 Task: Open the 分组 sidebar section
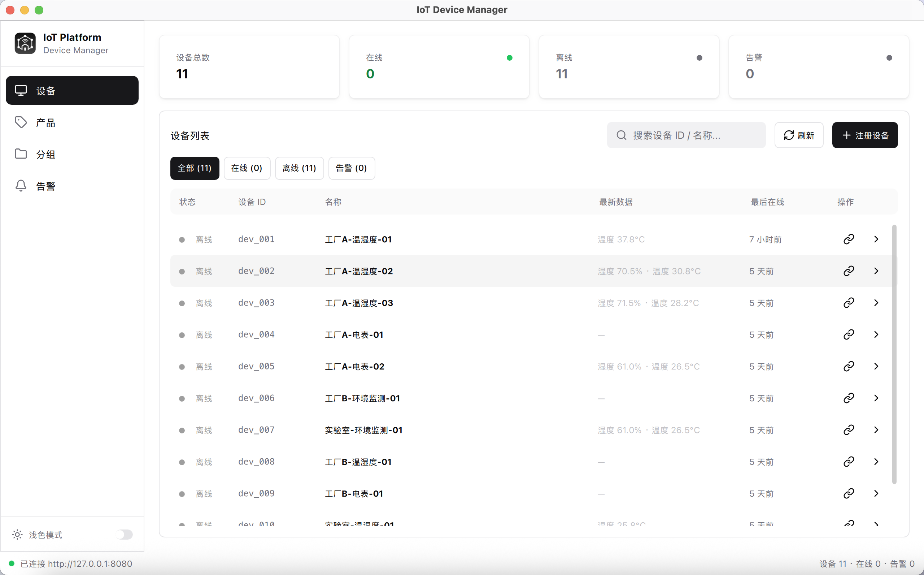72,154
